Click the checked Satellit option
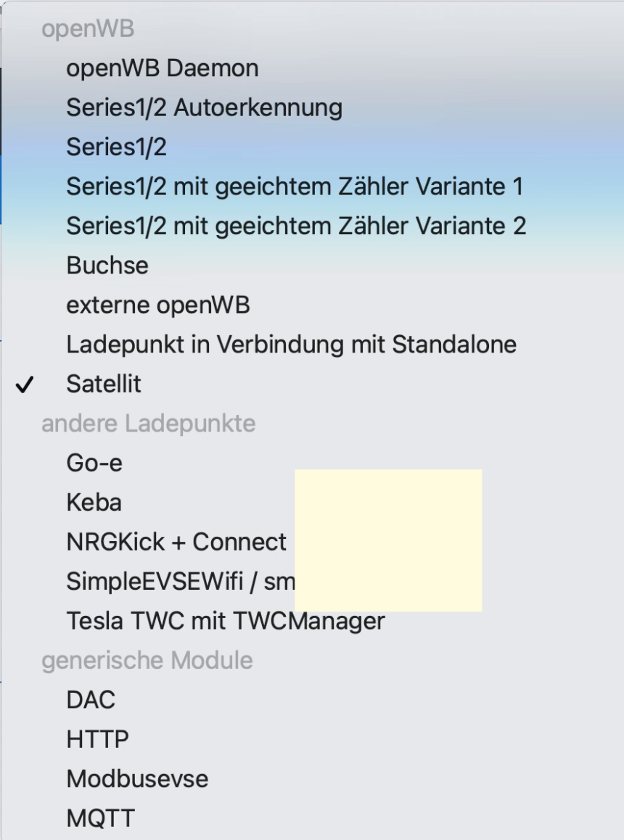The width and height of the screenshot is (624, 840). point(104,384)
